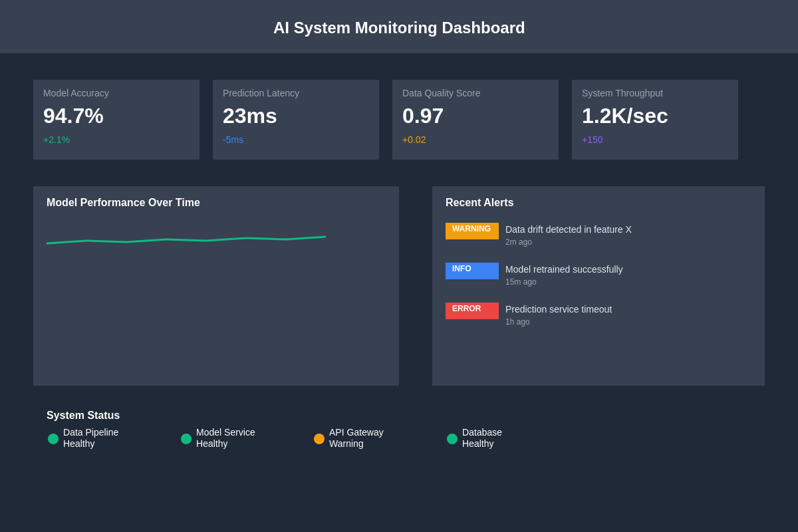Click the API Gateway orange warning dot
The height and width of the screenshot is (532, 798).
[x=319, y=439]
